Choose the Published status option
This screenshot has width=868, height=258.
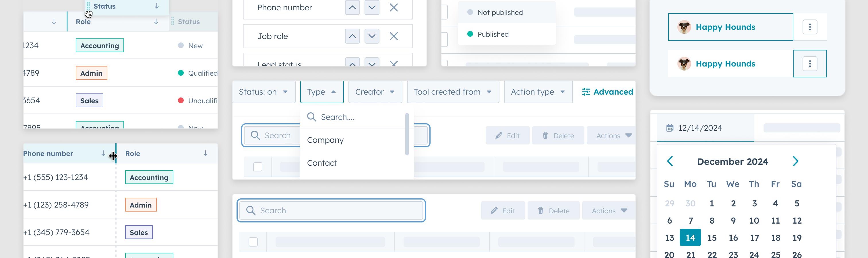tap(507, 34)
